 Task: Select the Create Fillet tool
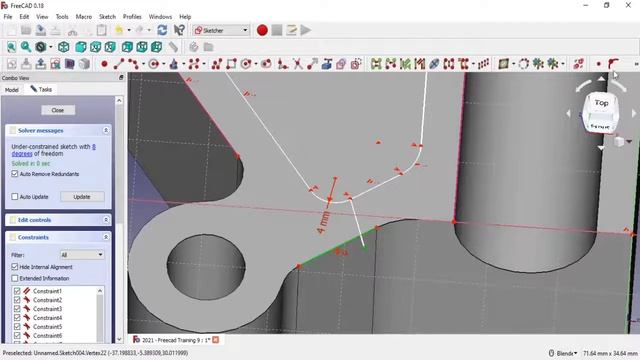(x=282, y=64)
